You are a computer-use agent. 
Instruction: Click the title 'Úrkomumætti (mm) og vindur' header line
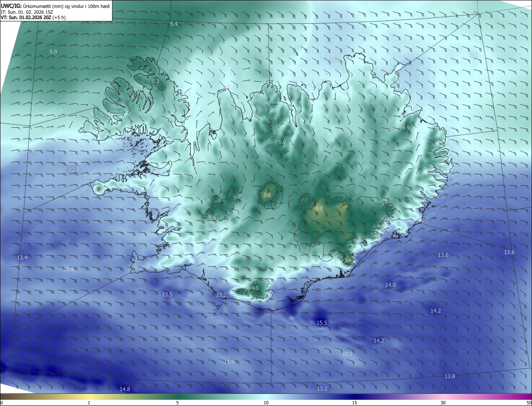coord(56,6)
